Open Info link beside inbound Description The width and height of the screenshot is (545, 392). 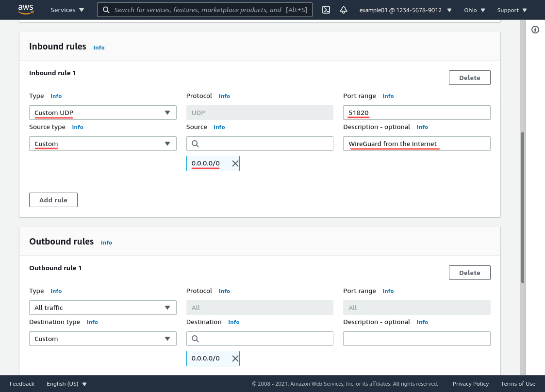point(422,127)
